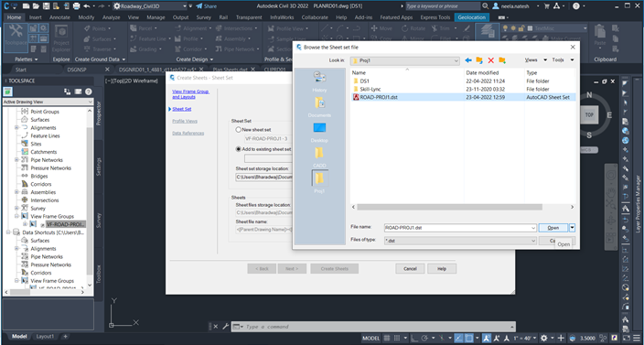Switch to Layout1 tab at bottom

45,337
